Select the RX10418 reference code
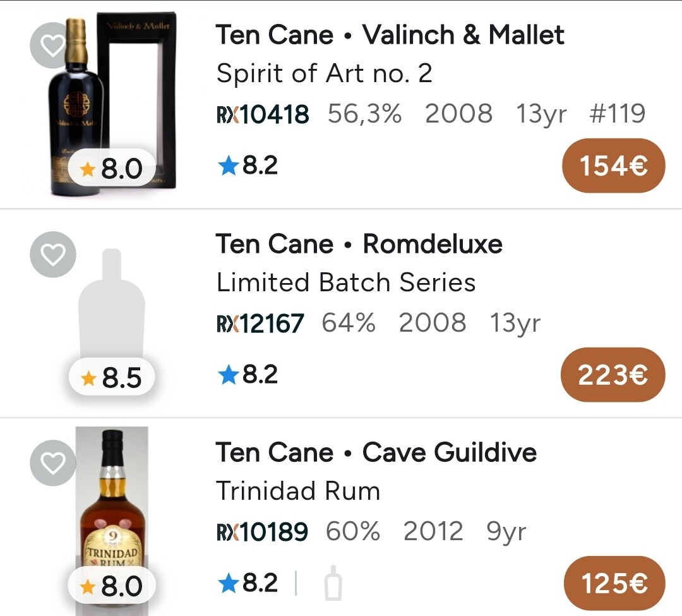Image resolution: width=682 pixels, height=616 pixels. coord(263,114)
